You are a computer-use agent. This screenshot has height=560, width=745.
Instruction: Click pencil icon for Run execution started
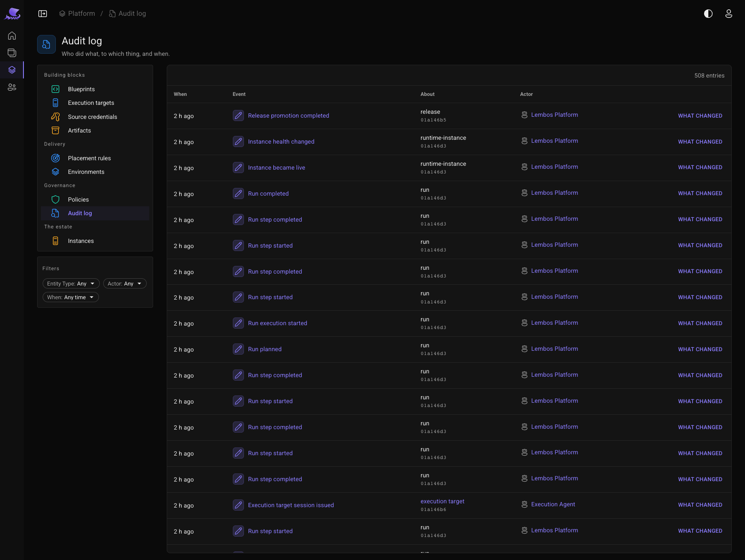click(238, 323)
